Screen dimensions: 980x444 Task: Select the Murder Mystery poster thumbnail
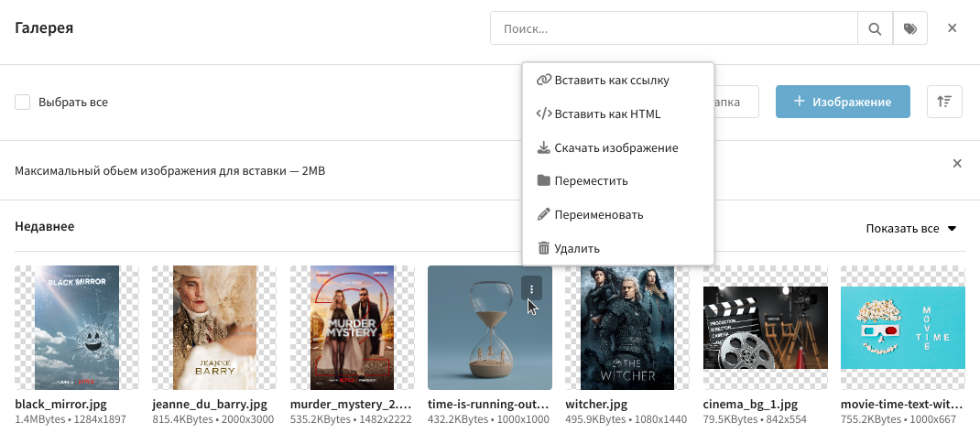click(352, 328)
